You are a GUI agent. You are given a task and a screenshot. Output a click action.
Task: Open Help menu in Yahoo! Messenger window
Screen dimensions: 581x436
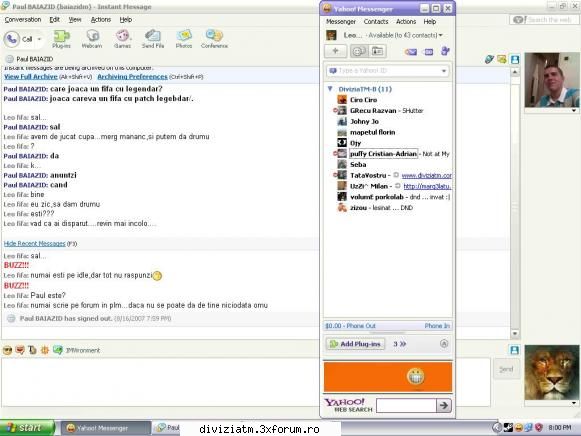click(x=430, y=22)
